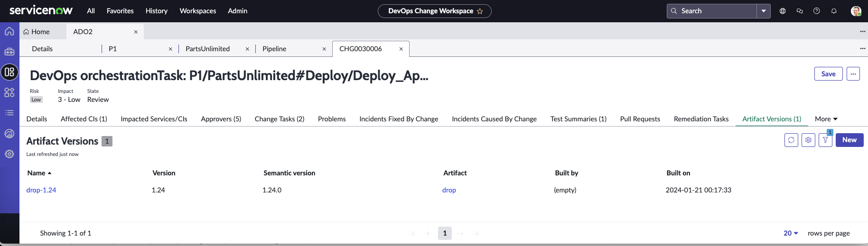Screen dimensions: 868x246
Task: Open the record Details tab
Action: (x=37, y=119)
